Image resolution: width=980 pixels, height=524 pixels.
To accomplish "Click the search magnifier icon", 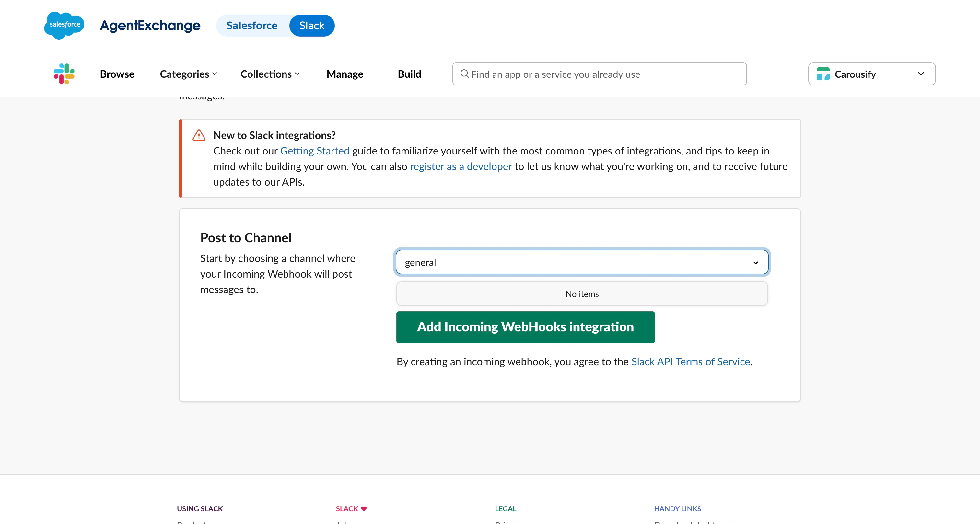I will pyautogui.click(x=464, y=74).
